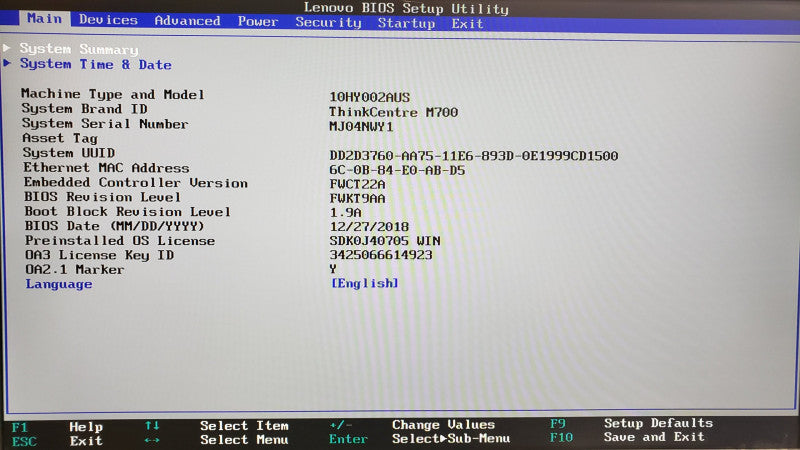Click BIOS Revision Level label
The height and width of the screenshot is (450, 800).
[x=102, y=197]
